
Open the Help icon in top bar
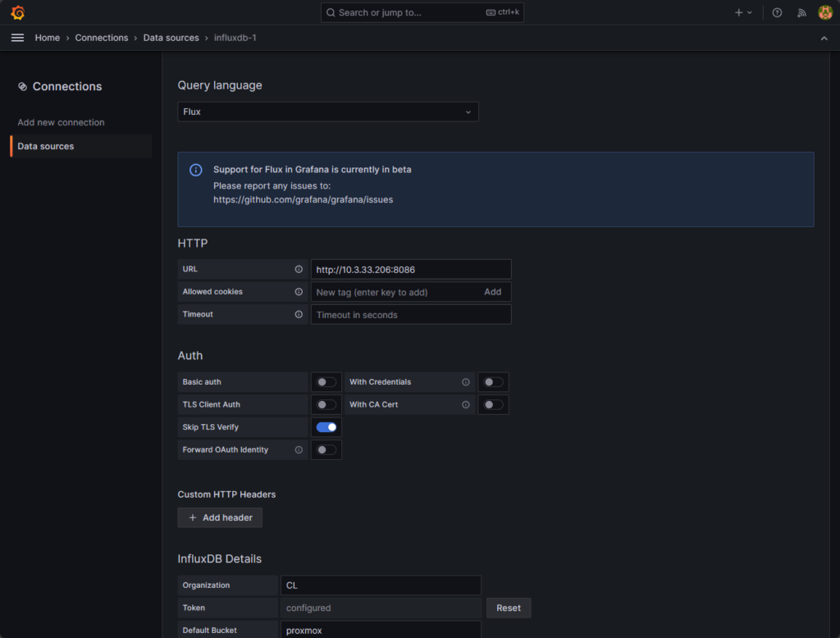[x=778, y=12]
